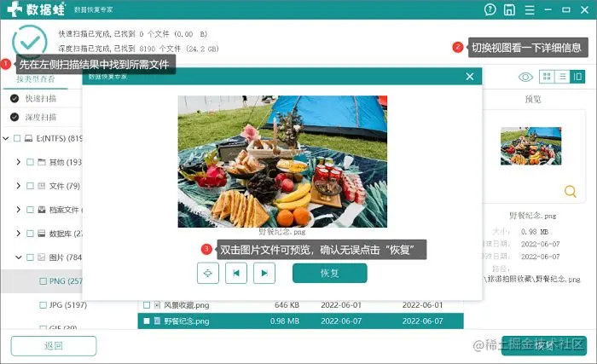
Task: Open the hamburger menu in title bar
Action: [x=530, y=9]
